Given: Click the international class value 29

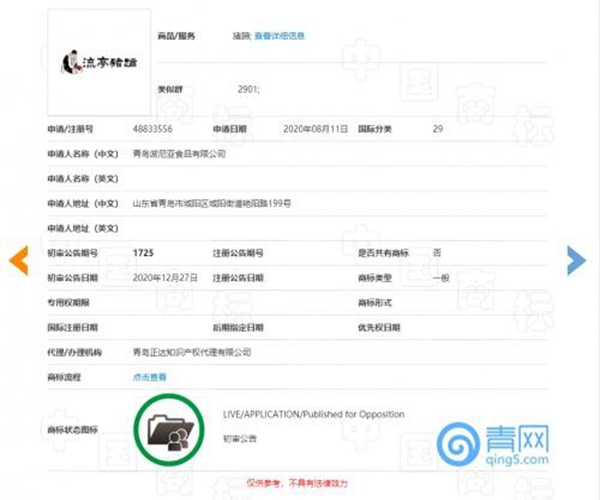Looking at the screenshot, I should click(438, 129).
